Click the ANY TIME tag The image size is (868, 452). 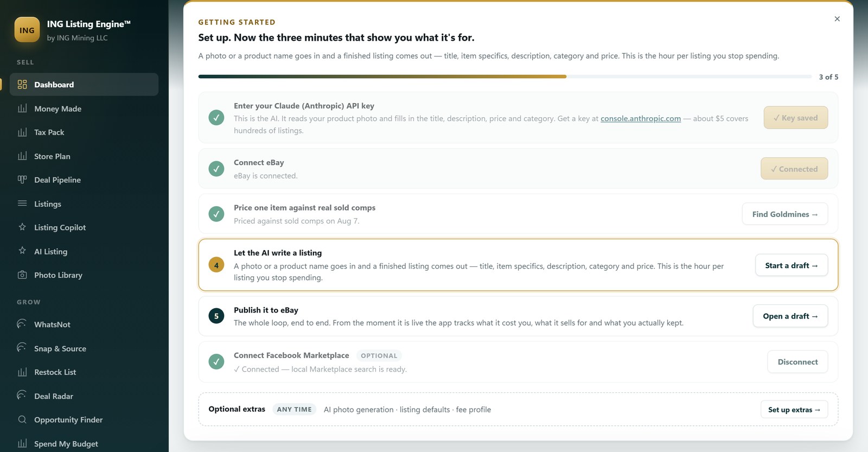(x=295, y=410)
